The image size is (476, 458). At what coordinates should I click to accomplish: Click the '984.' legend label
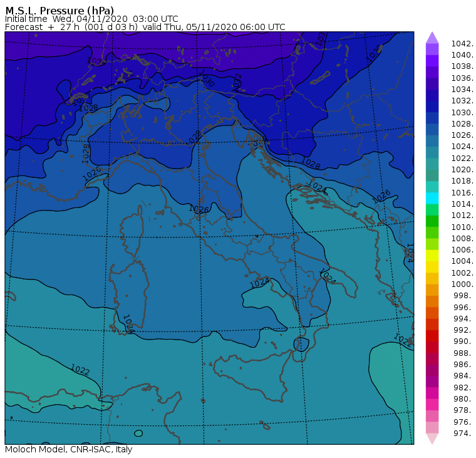463,376
